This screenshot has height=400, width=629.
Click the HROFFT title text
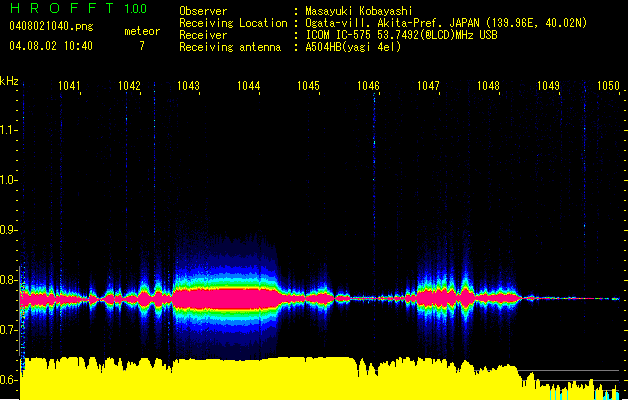(x=62, y=8)
